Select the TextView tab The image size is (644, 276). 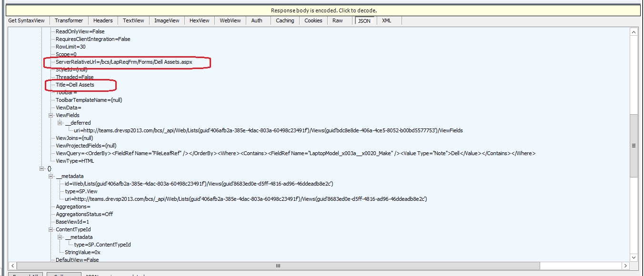pyautogui.click(x=133, y=20)
